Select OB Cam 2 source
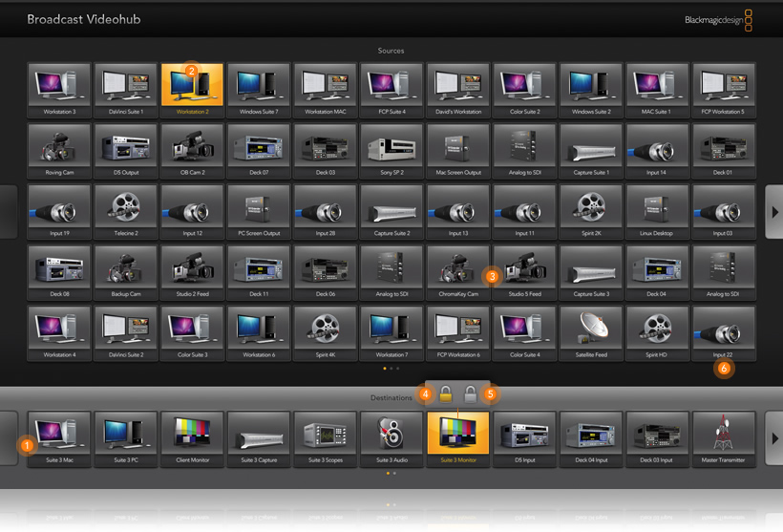 tap(192, 151)
